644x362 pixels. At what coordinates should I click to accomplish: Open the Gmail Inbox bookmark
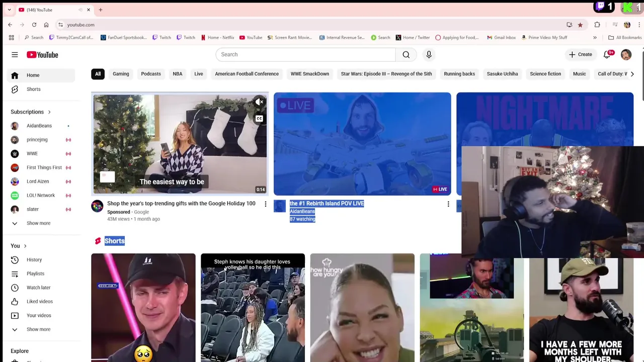tap(501, 37)
